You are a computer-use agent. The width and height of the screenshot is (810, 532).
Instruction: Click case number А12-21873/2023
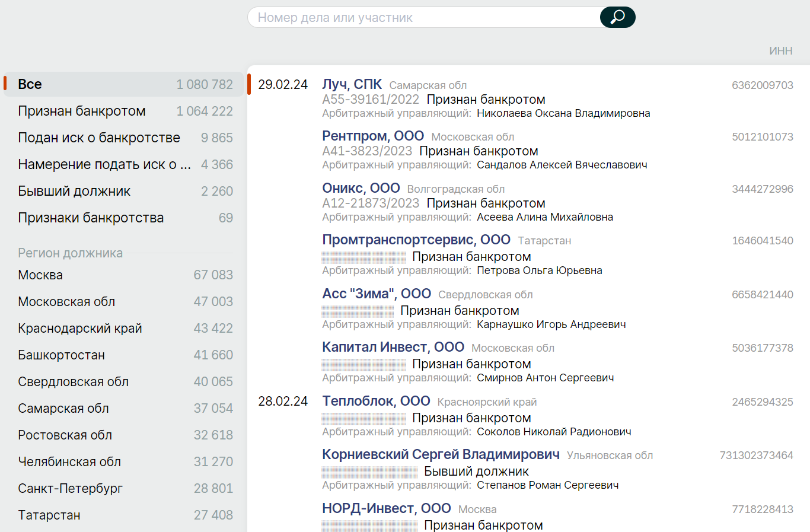click(x=371, y=203)
